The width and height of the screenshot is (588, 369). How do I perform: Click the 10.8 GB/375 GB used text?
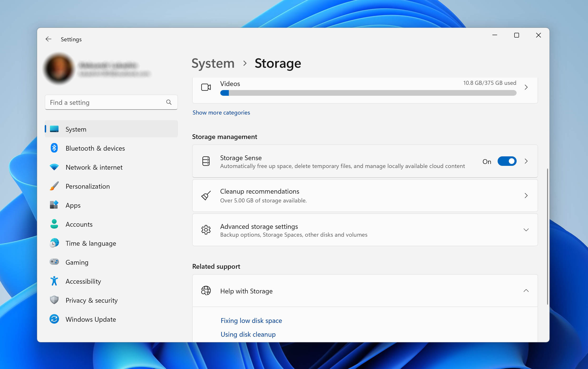[x=490, y=83]
